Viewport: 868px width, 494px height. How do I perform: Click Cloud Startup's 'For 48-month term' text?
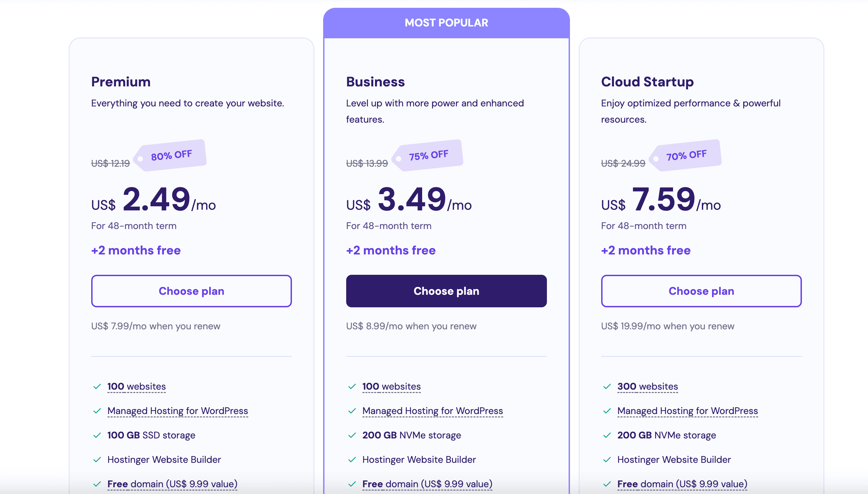tap(644, 226)
